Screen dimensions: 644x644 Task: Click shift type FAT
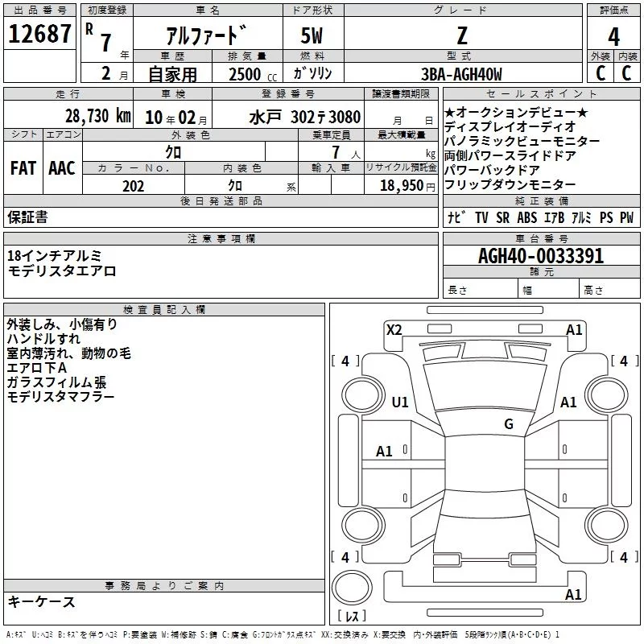tap(23, 168)
